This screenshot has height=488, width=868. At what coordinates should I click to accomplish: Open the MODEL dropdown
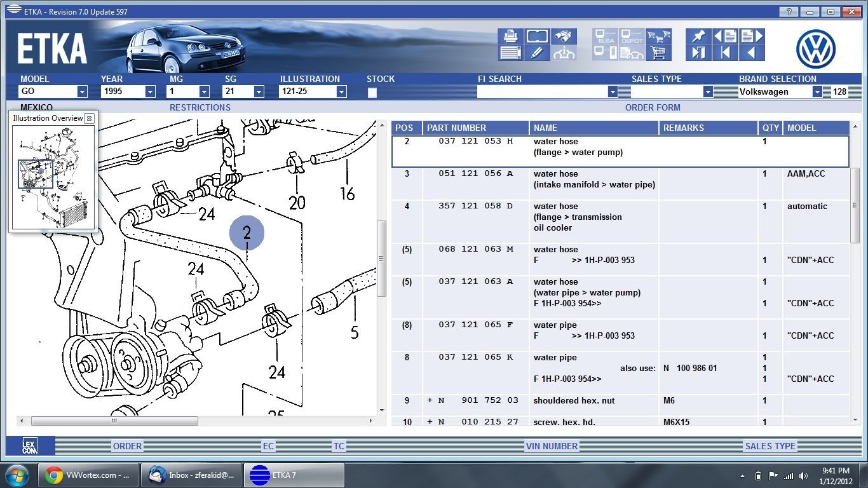82,91
